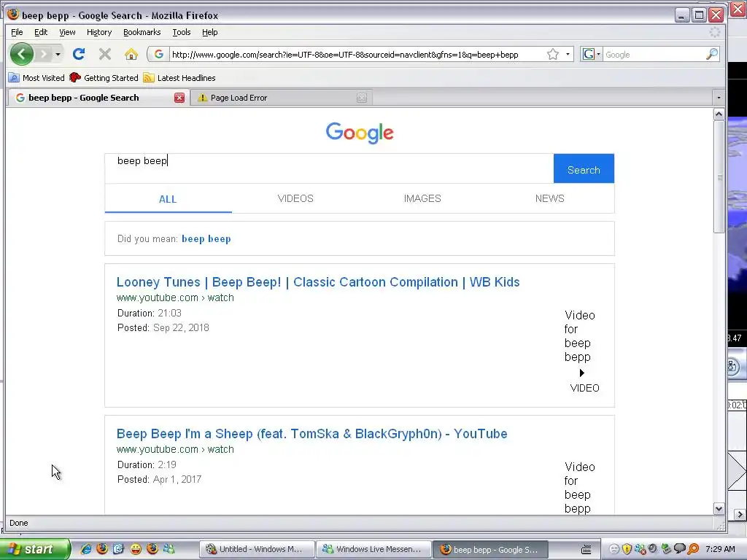Open the Tools menu
747x560 pixels.
(x=182, y=32)
